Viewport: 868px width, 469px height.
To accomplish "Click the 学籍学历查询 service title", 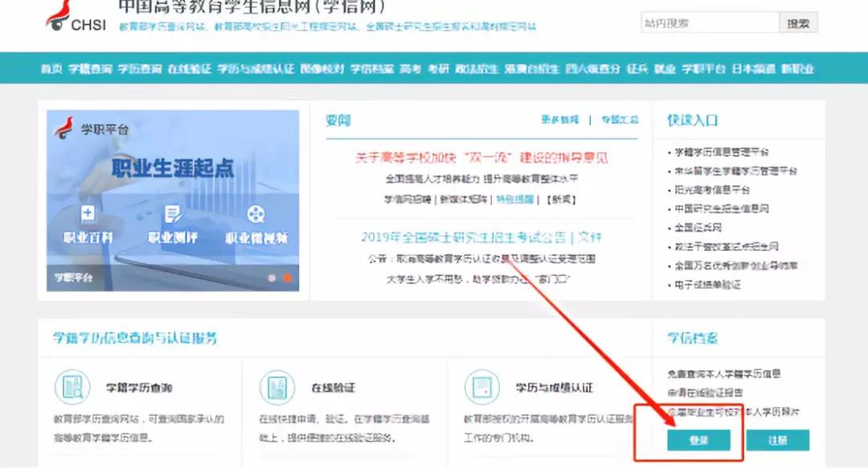I will (139, 388).
